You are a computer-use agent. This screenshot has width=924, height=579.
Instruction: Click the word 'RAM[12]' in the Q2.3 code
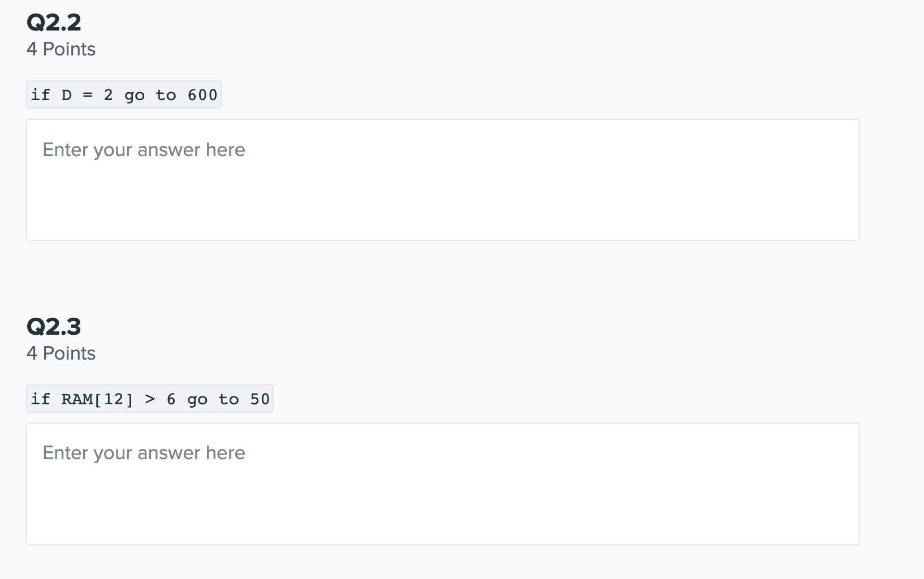click(x=97, y=399)
